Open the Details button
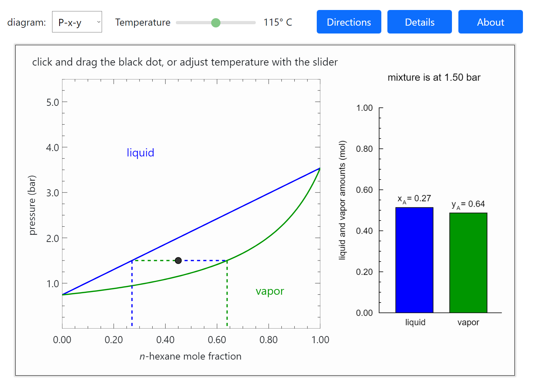Image resolution: width=534 pixels, height=392 pixels. click(419, 22)
